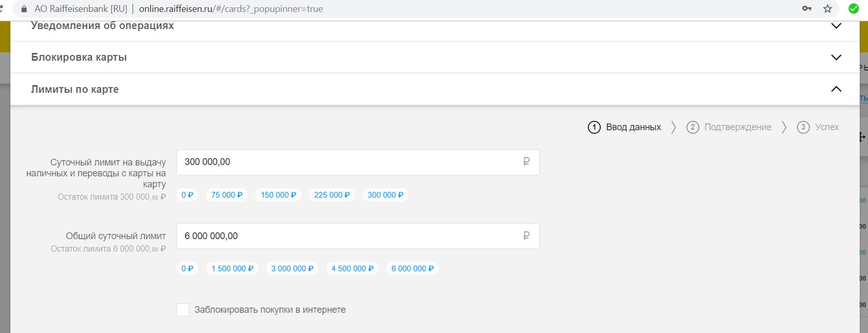Select step 'Ввод данных'
Viewport: 868px width, 333px height.
click(x=625, y=127)
